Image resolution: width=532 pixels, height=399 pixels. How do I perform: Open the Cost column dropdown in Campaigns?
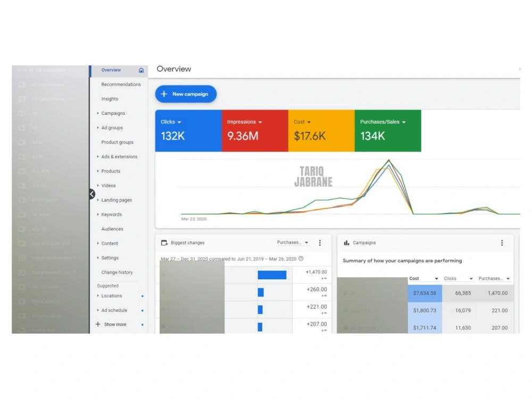(436, 279)
